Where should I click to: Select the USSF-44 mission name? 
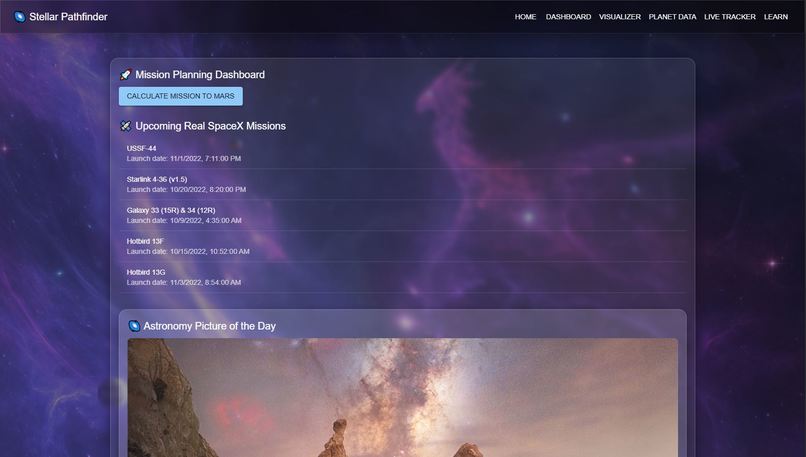tap(141, 149)
